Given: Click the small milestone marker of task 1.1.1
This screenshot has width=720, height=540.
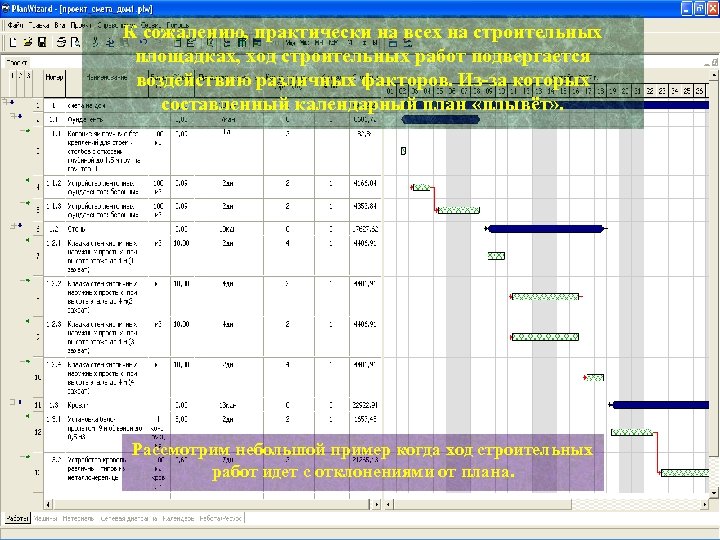Looking at the screenshot, I should (403, 151).
